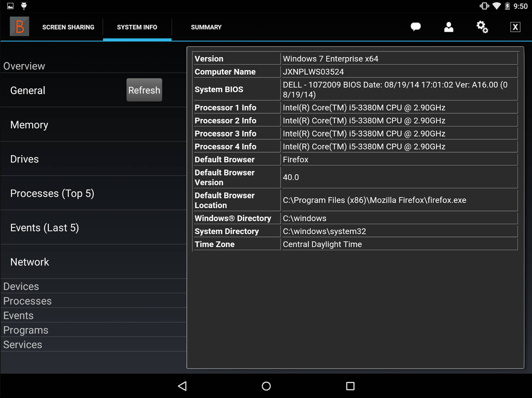Open the chat bubble icon
This screenshot has height=398, width=532.
(416, 27)
